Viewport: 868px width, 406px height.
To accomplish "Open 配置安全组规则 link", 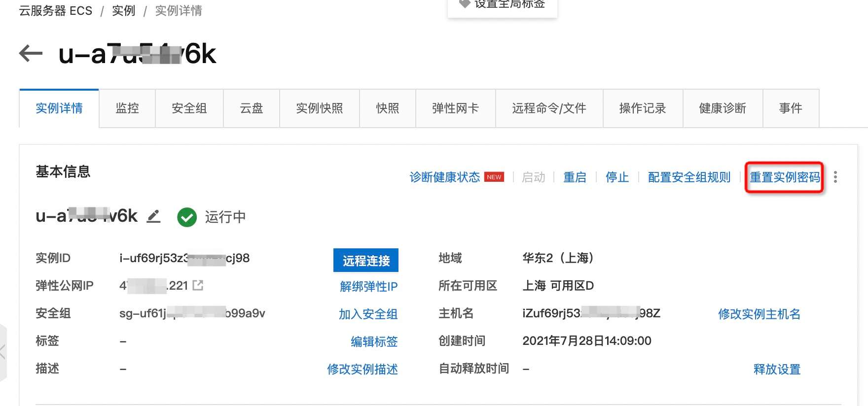I will click(x=689, y=177).
